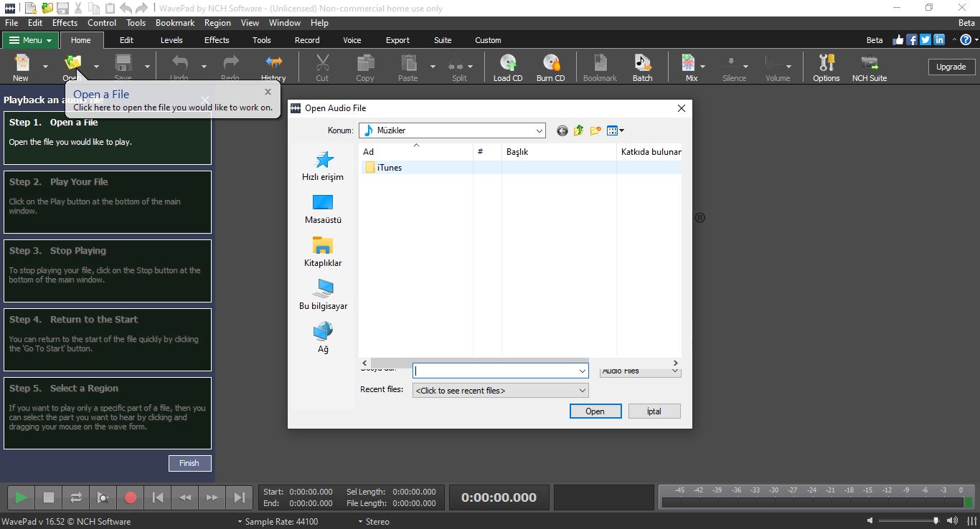Screen dimensions: 980x529
Task: Open the Region menu in menu bar
Action: (x=217, y=23)
